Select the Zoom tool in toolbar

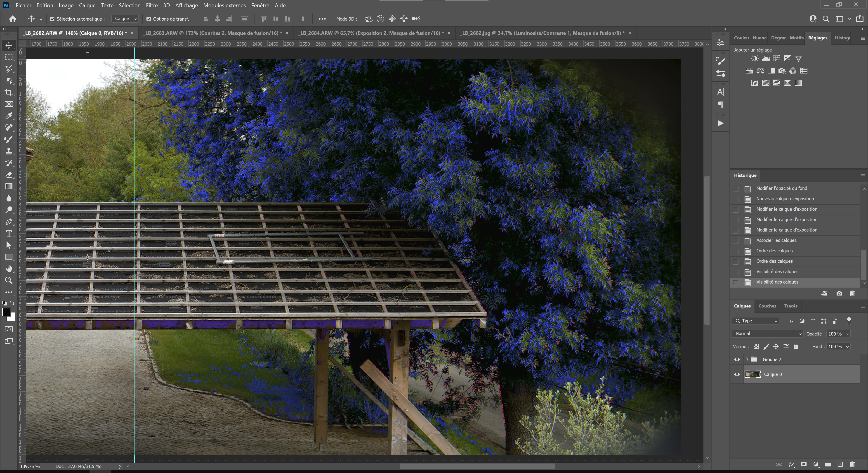point(9,281)
